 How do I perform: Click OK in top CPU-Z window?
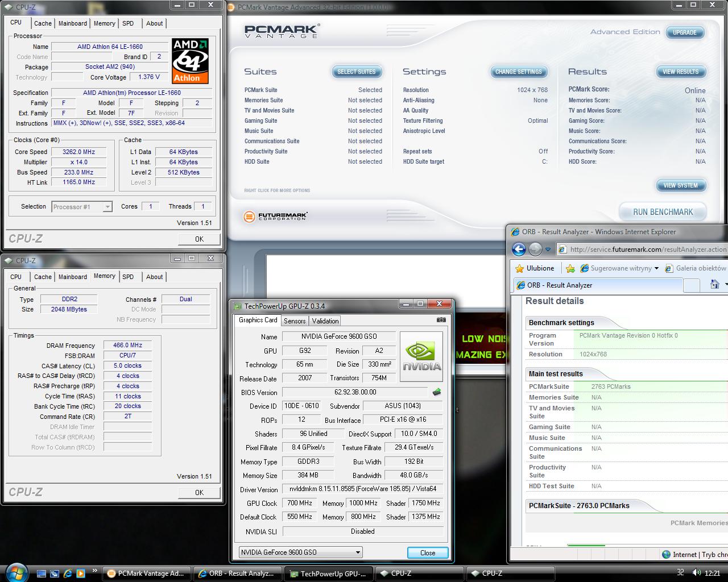click(199, 239)
